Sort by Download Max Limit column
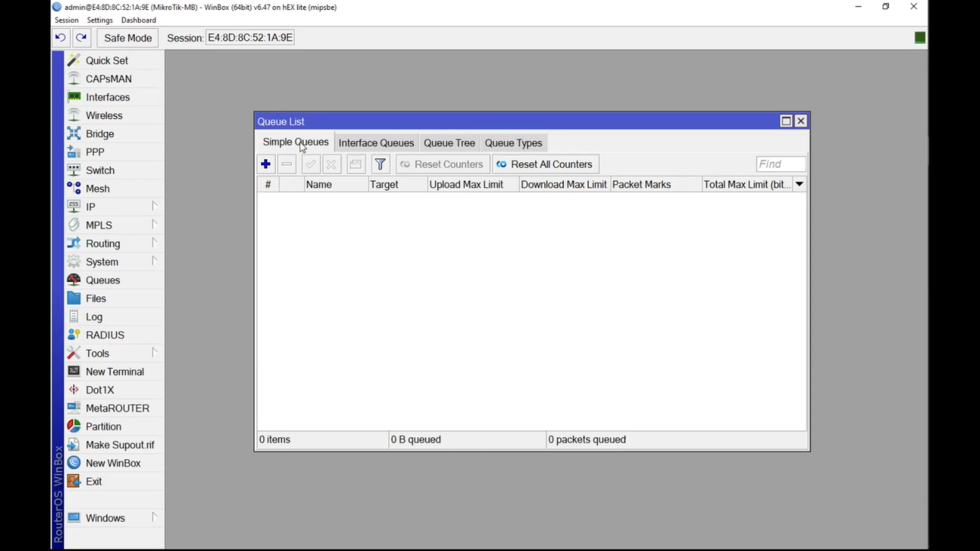Image resolution: width=980 pixels, height=551 pixels. pyautogui.click(x=565, y=184)
